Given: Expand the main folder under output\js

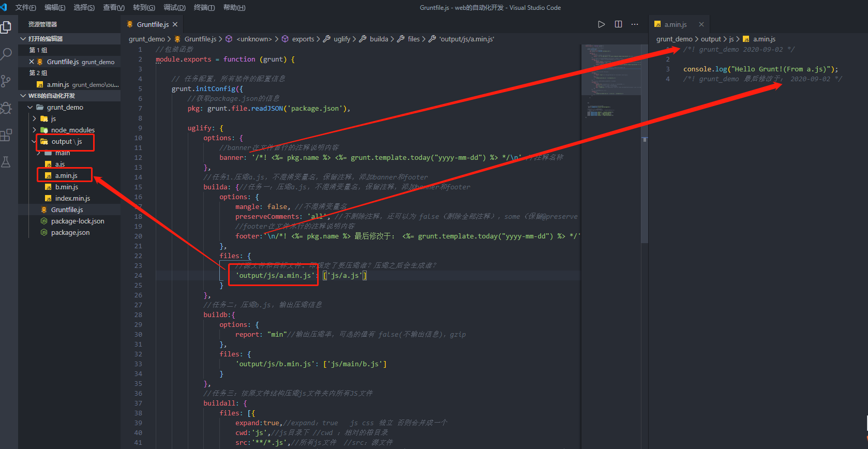Looking at the screenshot, I should coord(69,153).
